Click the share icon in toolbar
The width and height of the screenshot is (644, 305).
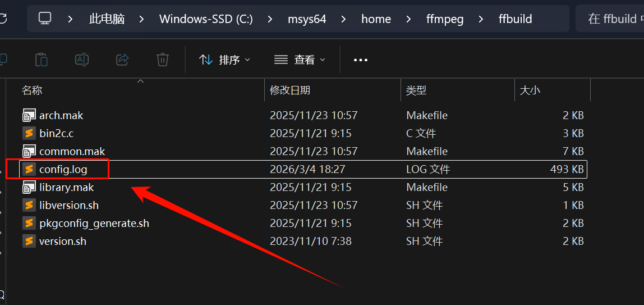tap(122, 60)
